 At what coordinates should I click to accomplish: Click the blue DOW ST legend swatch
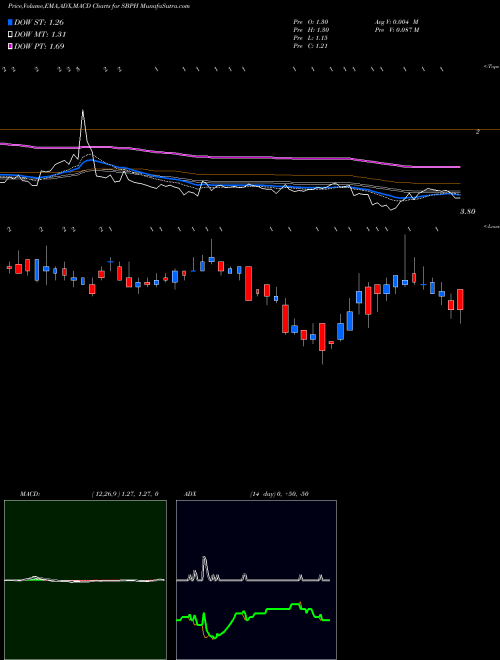tap(11, 22)
